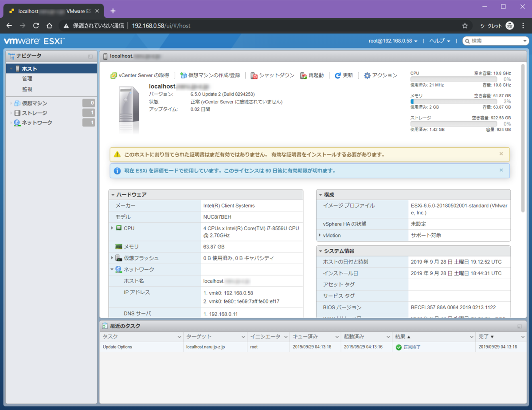Viewport: 532px width, 410px height.
Task: Reload the page with the refresh icon
Action: click(x=36, y=26)
